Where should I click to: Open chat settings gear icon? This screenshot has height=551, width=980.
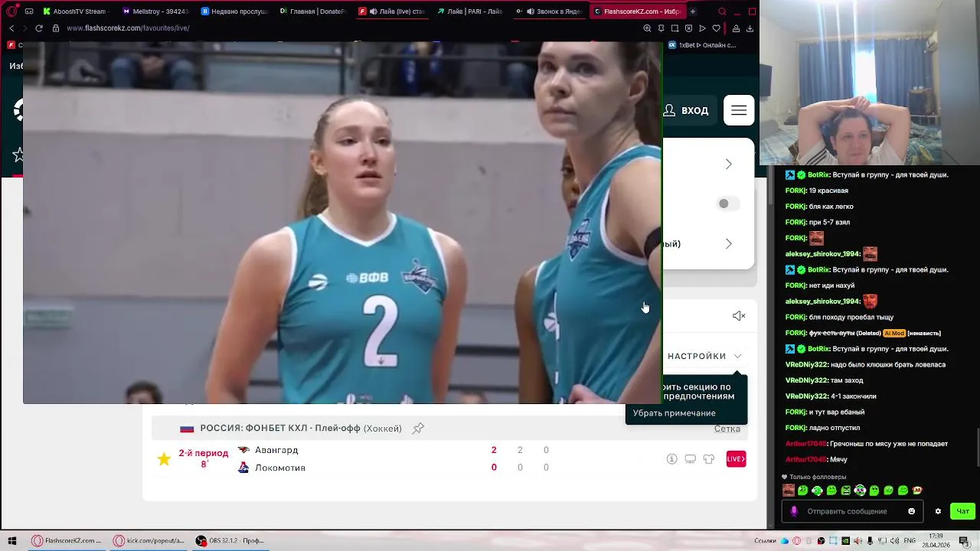point(938,511)
